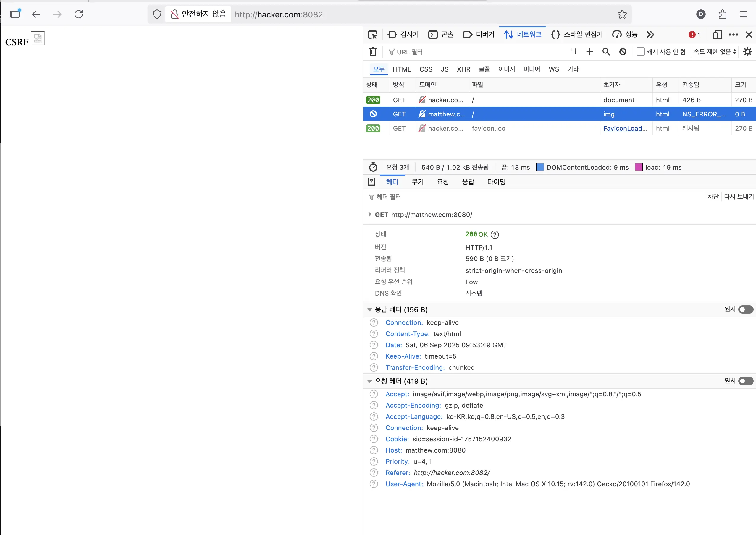Click the Resend (다시 보내기) button

pyautogui.click(x=739, y=197)
